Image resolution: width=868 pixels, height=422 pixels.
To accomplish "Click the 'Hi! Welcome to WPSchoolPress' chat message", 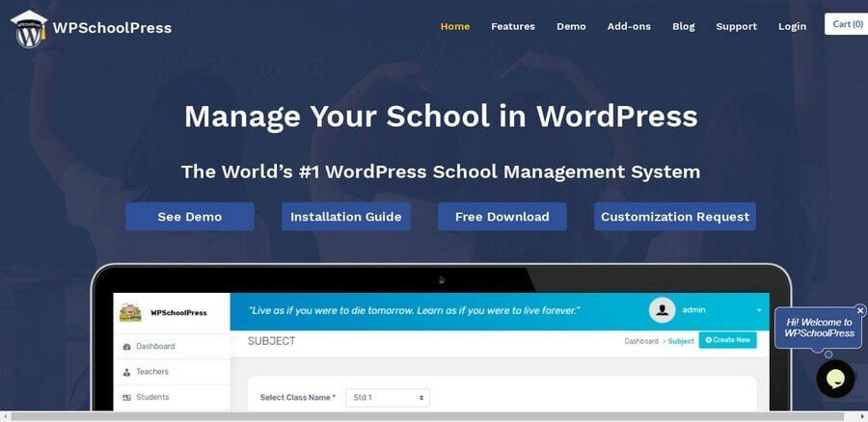I will click(819, 328).
